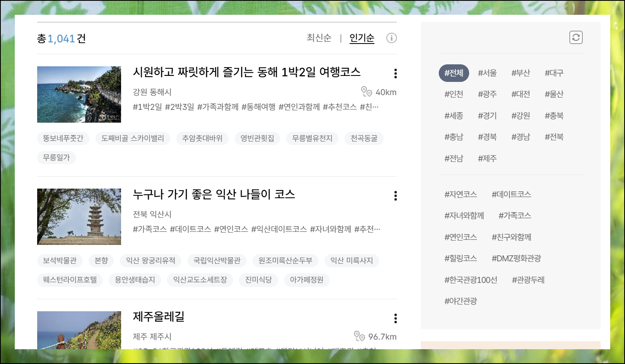This screenshot has width=625, height=364.
Task: Filter by the #야간관광 theme tag
Action: pos(461,301)
